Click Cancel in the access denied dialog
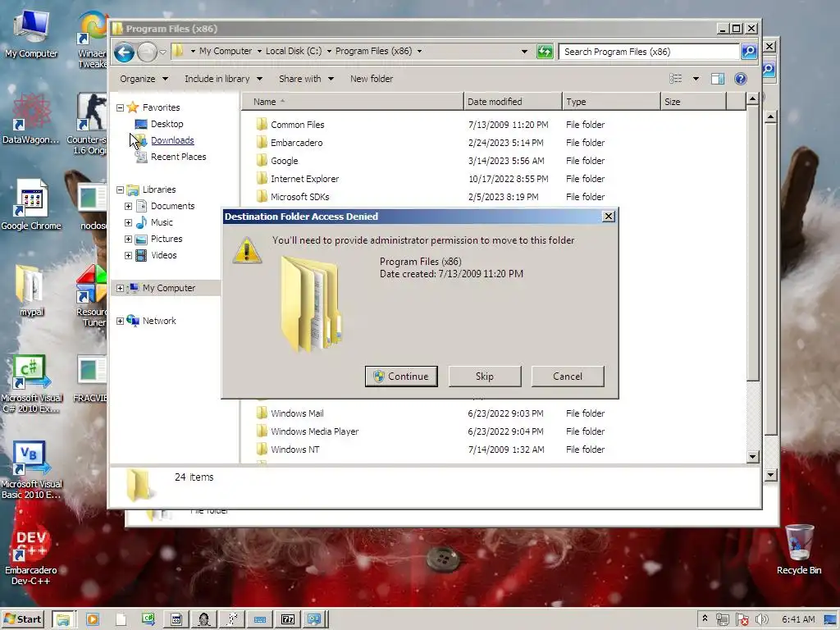The width and height of the screenshot is (840, 630). click(x=568, y=376)
